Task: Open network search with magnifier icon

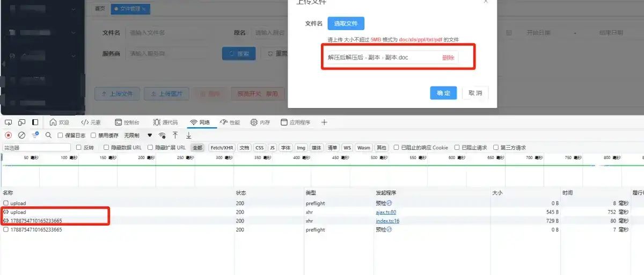Action: (x=48, y=135)
